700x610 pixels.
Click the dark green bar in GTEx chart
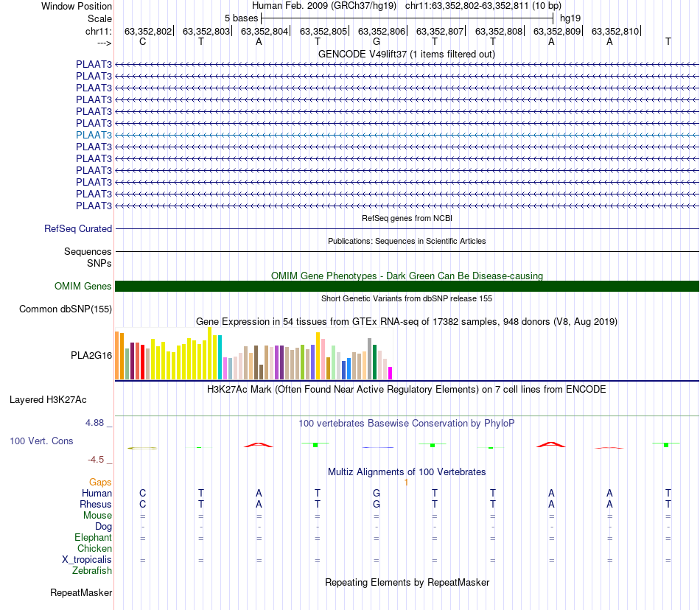pyautogui.click(x=374, y=362)
